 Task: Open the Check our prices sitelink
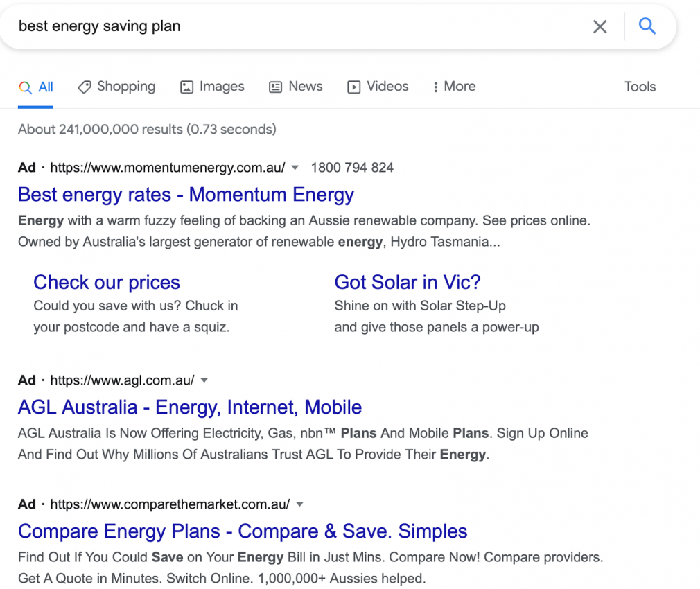[x=107, y=283]
